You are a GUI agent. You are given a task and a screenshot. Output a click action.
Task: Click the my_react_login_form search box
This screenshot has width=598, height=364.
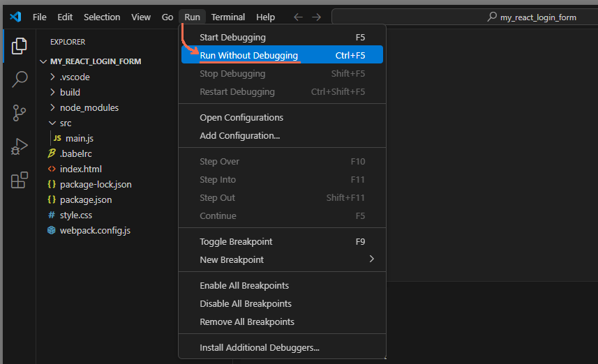(465, 17)
